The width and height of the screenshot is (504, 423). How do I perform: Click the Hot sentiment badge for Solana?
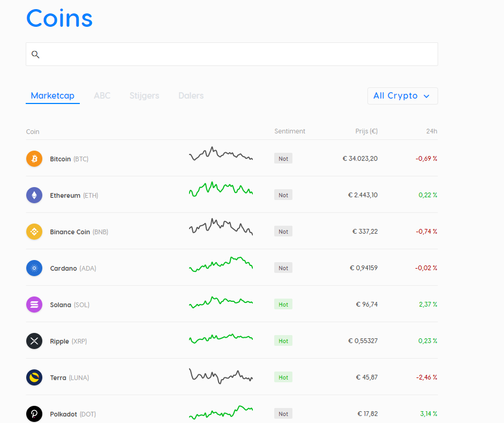tap(283, 304)
